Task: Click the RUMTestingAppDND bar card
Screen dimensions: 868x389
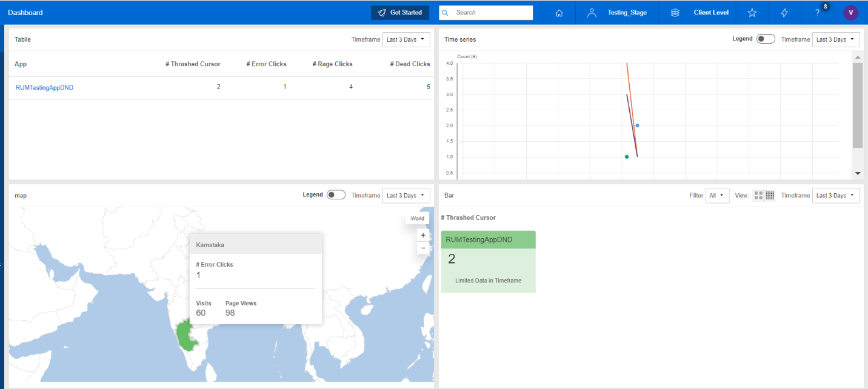Action: (x=489, y=262)
